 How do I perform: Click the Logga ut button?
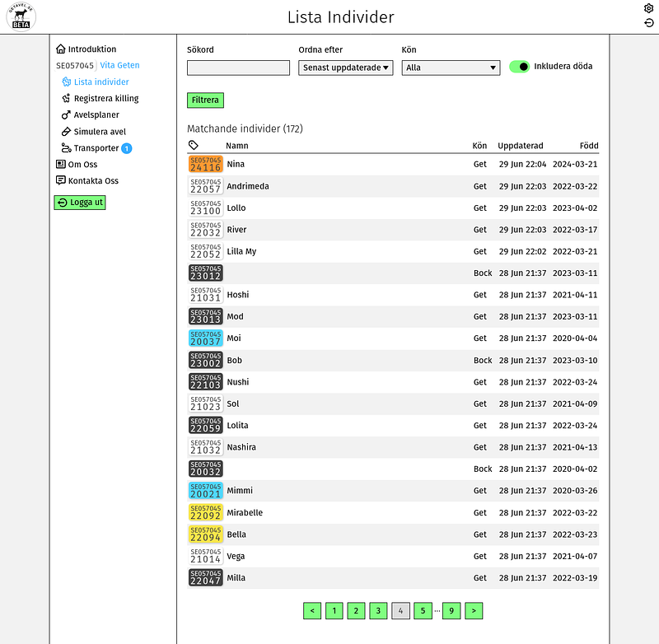pos(80,203)
